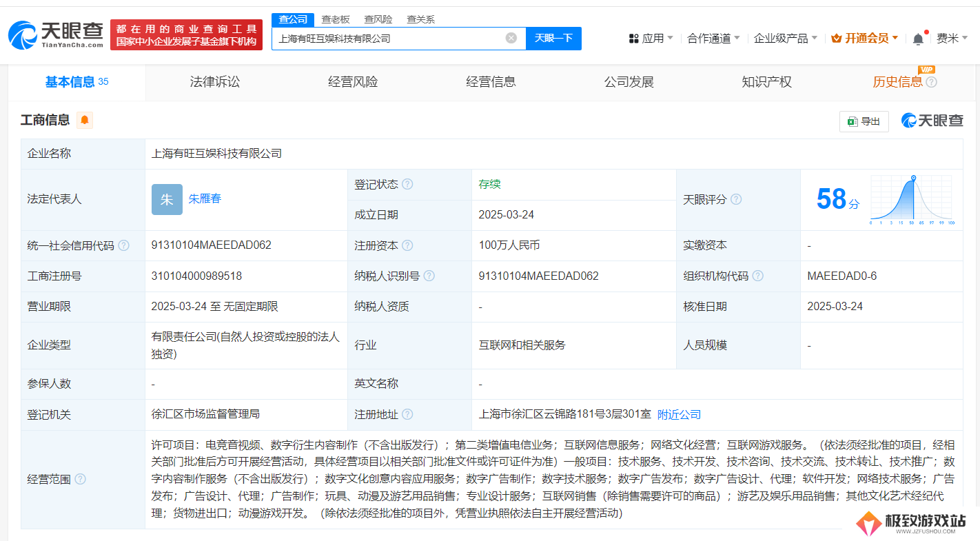Image resolution: width=980 pixels, height=541 pixels.
Task: Click the help icon beside 组织机构代码
Action: pyautogui.click(x=758, y=276)
